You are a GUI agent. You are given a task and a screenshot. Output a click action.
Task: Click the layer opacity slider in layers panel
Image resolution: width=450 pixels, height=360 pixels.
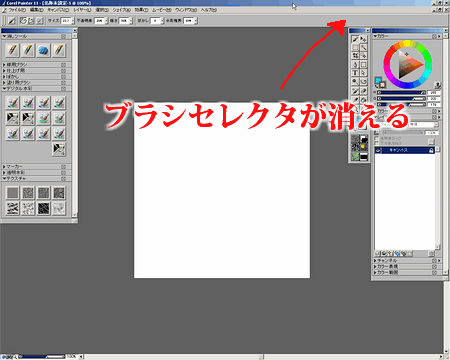point(403,133)
